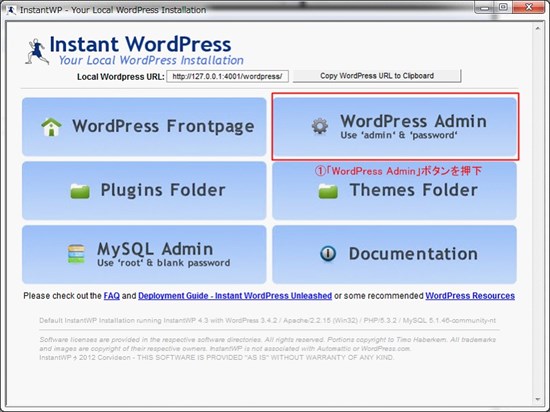Click the running man Instant WordPress logo

36,52
